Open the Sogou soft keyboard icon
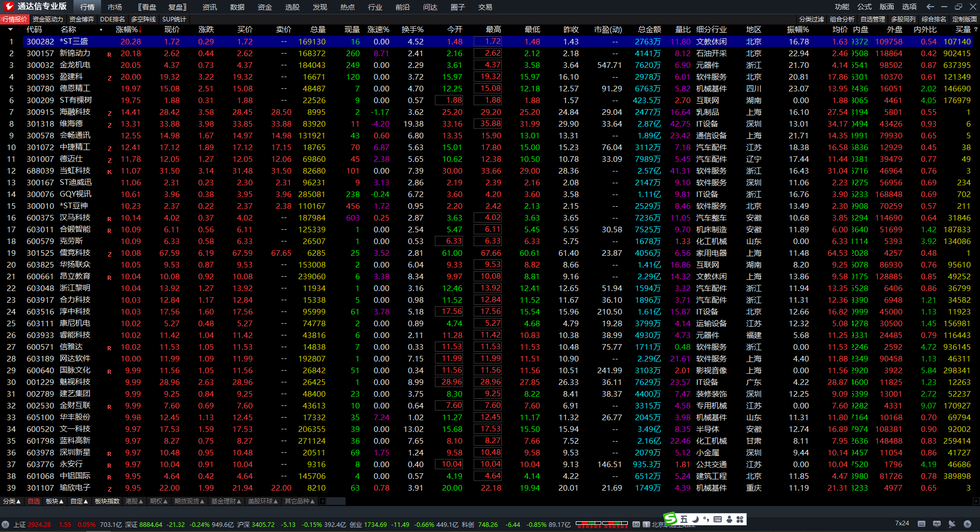The image size is (980, 532). tap(718, 519)
